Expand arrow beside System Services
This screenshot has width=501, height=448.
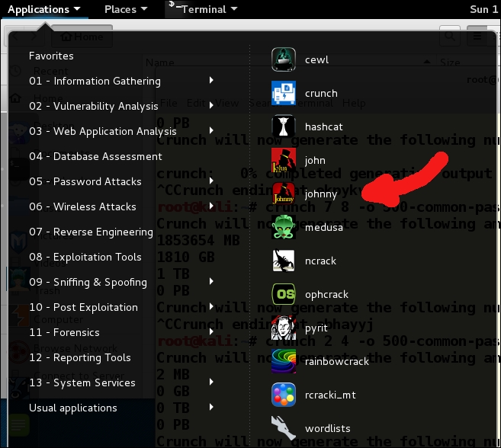211,382
